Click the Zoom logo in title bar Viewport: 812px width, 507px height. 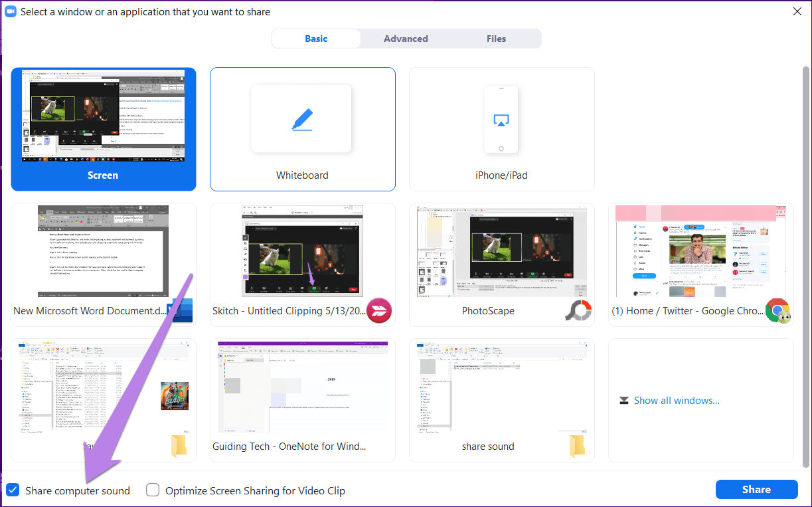coord(11,11)
